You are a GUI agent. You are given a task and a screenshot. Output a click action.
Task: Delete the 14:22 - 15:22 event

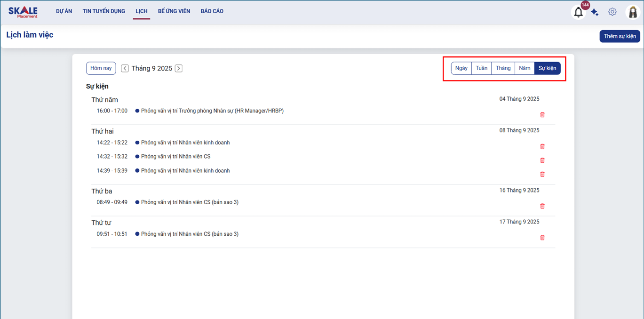(542, 146)
